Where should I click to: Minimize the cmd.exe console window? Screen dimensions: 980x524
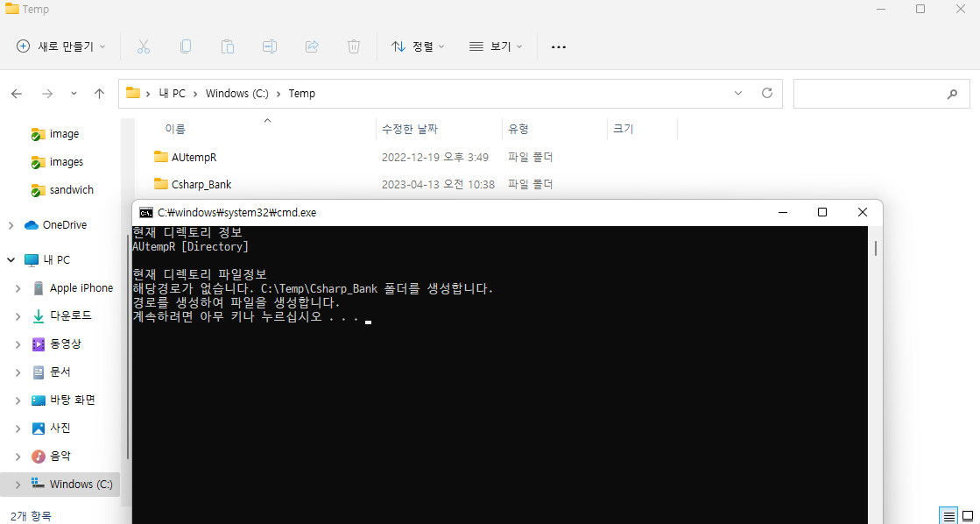[x=782, y=213]
